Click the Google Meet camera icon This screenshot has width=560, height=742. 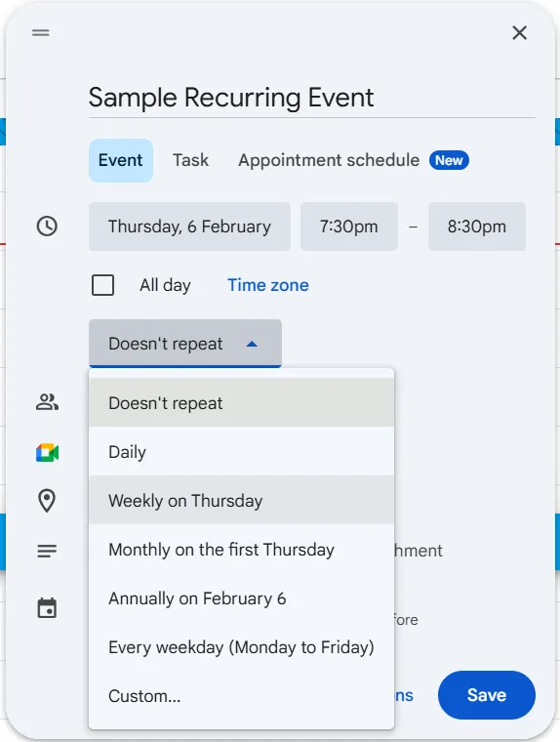tap(47, 453)
